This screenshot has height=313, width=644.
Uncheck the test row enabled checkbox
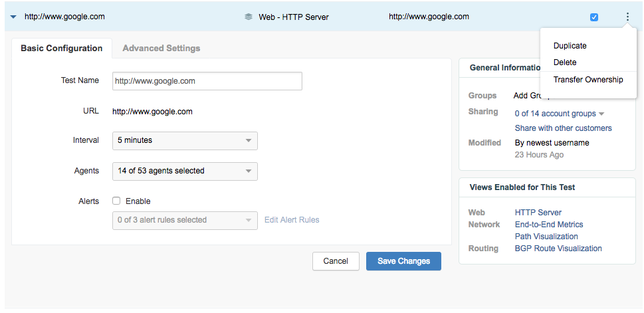click(594, 17)
